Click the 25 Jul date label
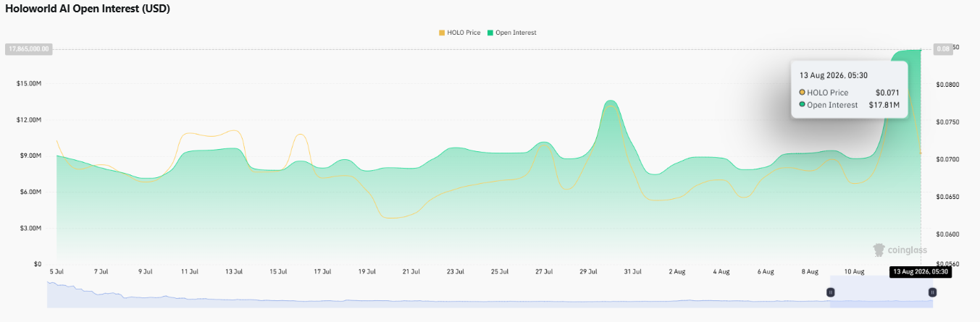This screenshot has width=980, height=322. click(500, 271)
